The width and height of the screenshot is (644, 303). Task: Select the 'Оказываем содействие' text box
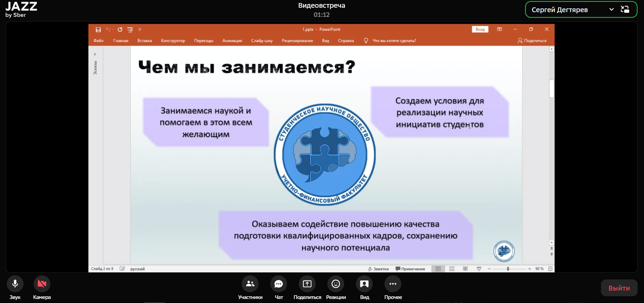[346, 236]
